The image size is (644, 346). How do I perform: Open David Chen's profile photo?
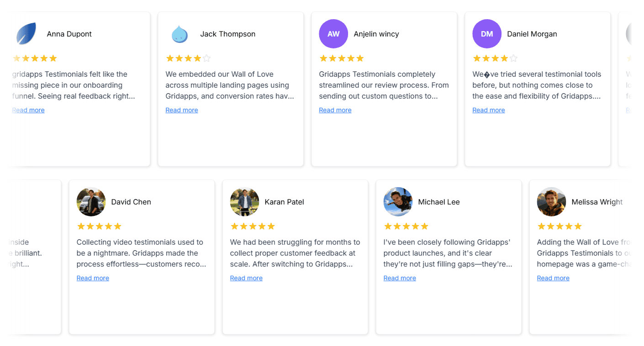click(91, 201)
